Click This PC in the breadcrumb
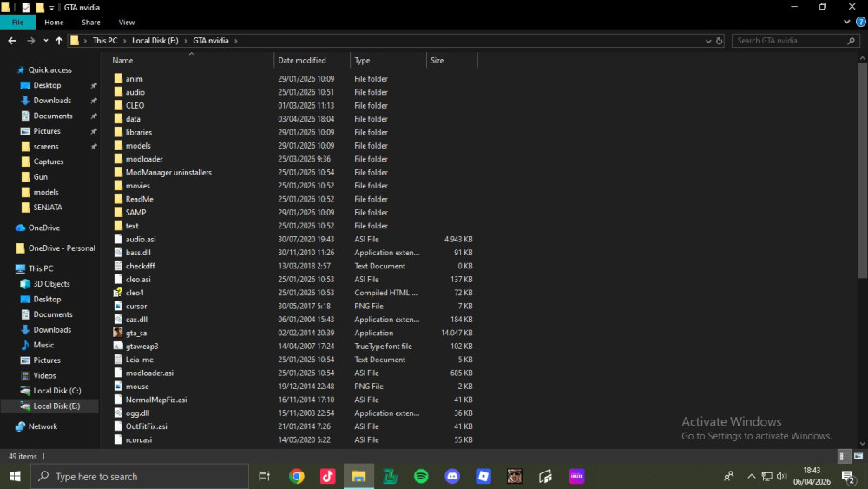This screenshot has height=489, width=868. point(105,41)
